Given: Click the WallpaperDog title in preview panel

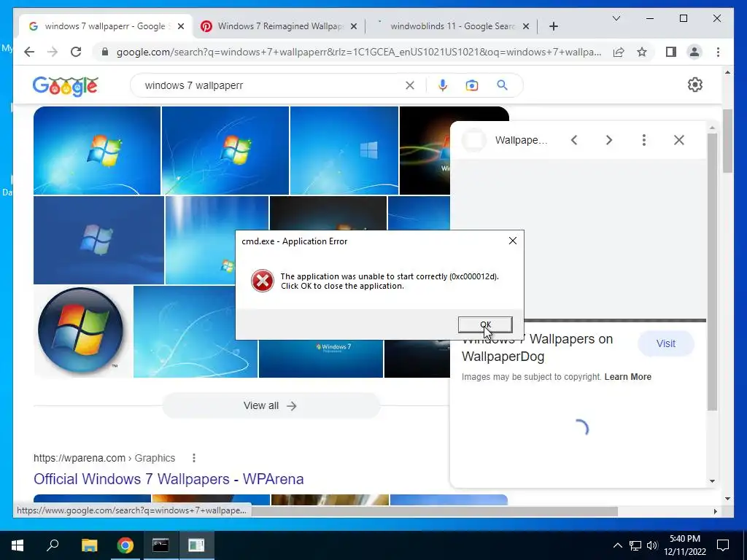Looking at the screenshot, I should click(537, 348).
